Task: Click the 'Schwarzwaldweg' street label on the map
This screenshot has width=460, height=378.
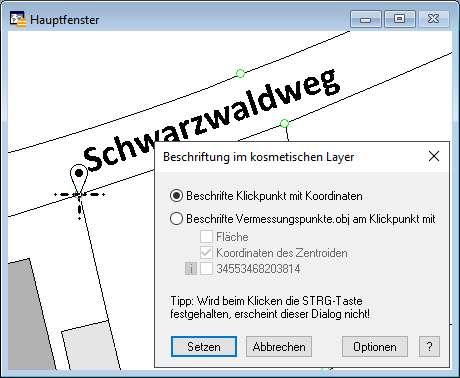Action: tap(212, 119)
